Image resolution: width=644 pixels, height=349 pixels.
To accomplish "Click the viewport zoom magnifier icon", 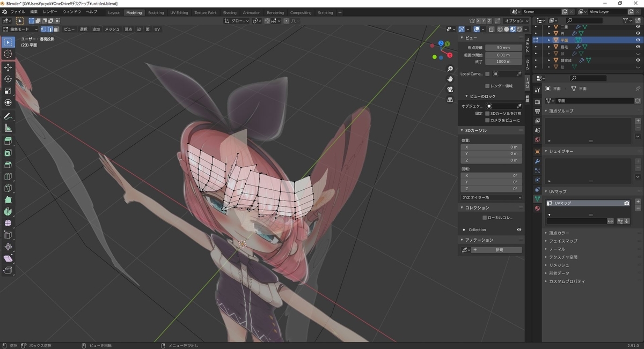I will pos(450,69).
